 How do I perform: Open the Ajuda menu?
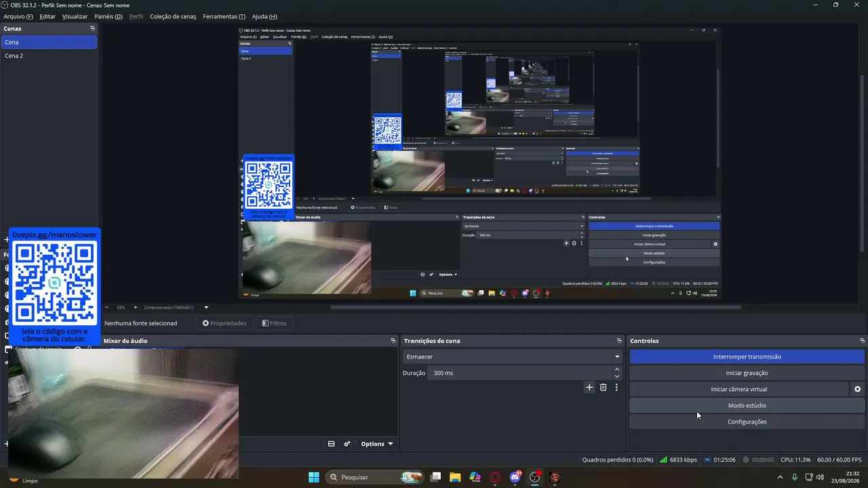click(264, 16)
